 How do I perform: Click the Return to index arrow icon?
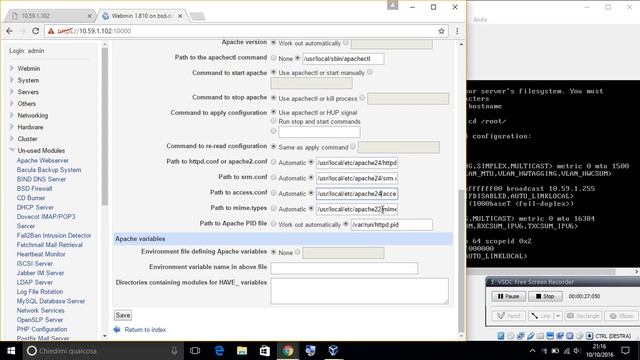pyautogui.click(x=117, y=329)
